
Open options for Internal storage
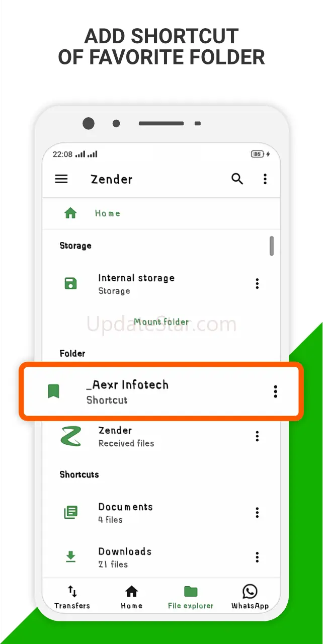257,283
